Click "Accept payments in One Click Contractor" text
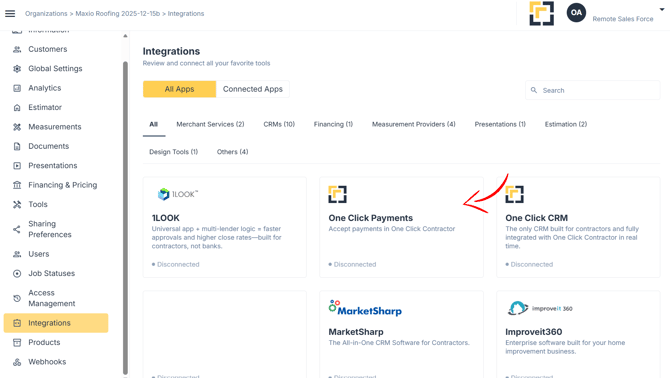 pos(391,229)
